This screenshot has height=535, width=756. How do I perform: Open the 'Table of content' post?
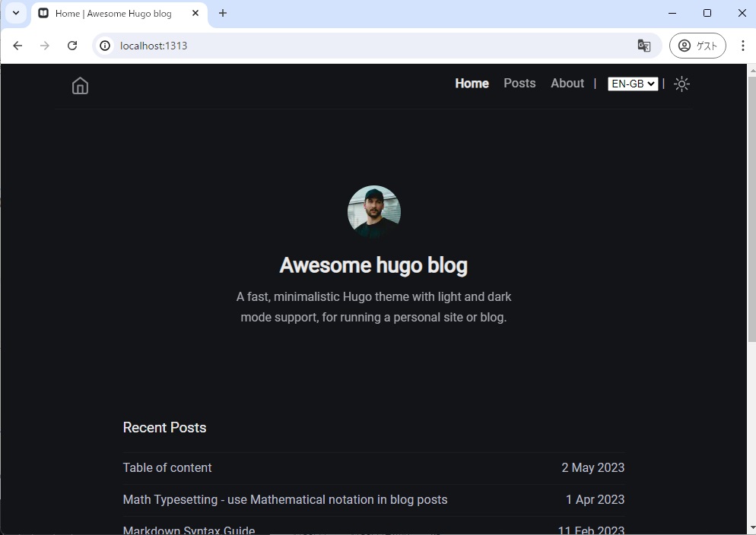(x=167, y=467)
